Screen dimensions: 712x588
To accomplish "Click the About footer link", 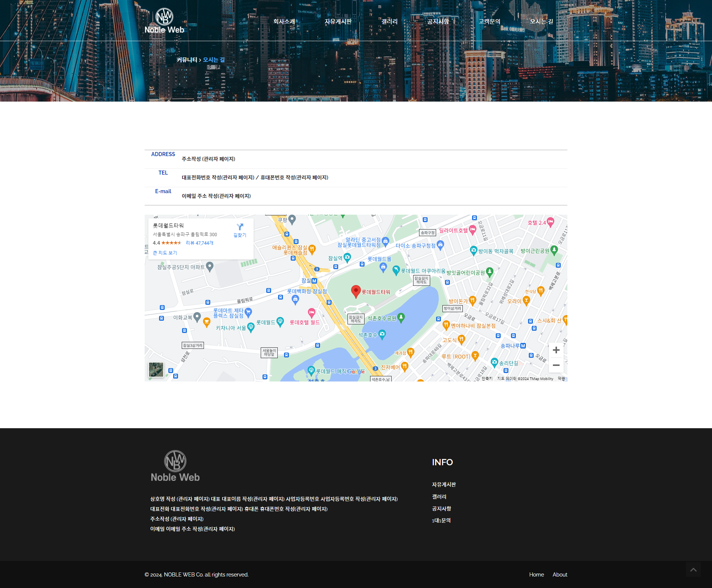I will (x=560, y=575).
